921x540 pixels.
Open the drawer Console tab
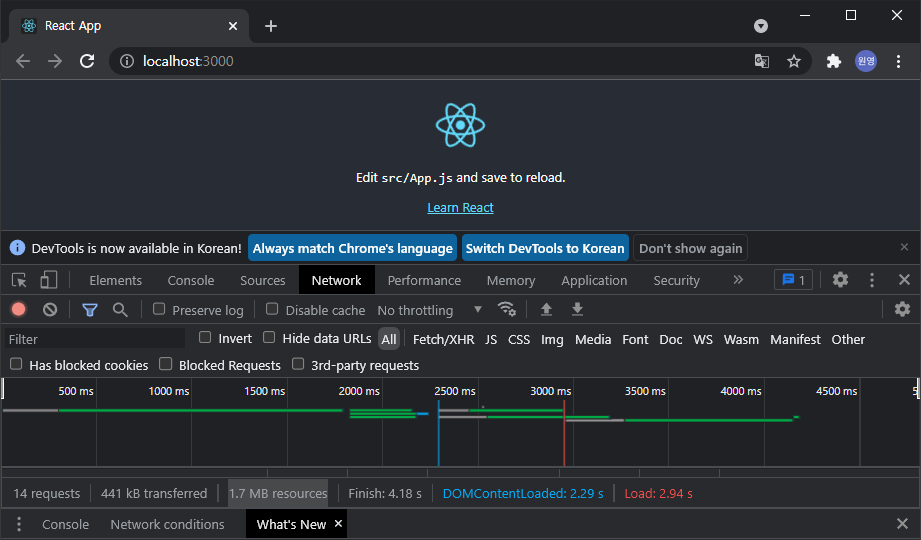tap(65, 524)
